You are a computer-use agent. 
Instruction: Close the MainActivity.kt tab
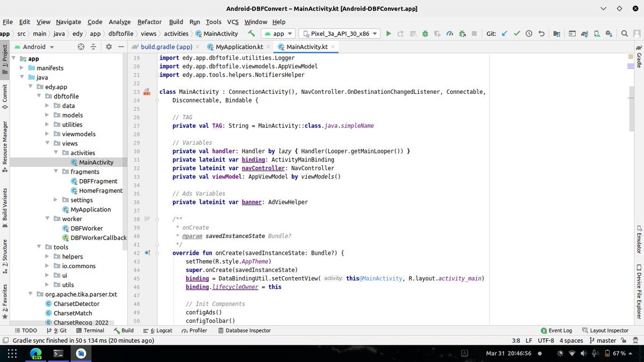tap(333, 47)
